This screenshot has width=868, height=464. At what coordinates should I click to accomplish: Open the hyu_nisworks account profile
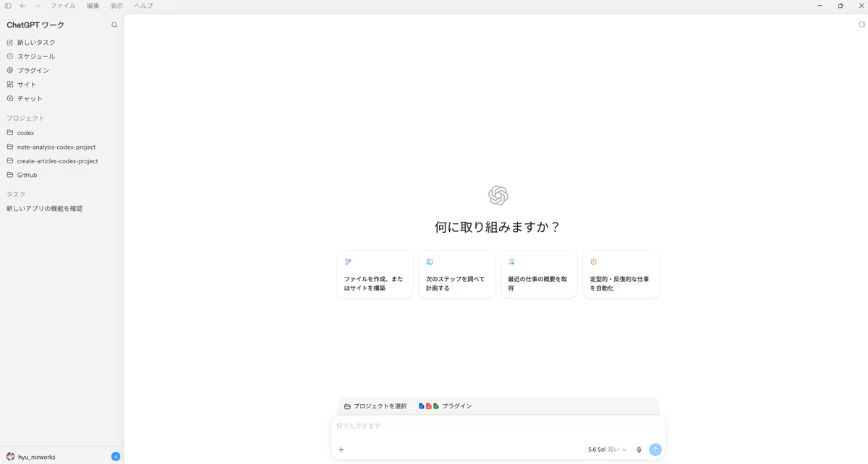click(31, 457)
